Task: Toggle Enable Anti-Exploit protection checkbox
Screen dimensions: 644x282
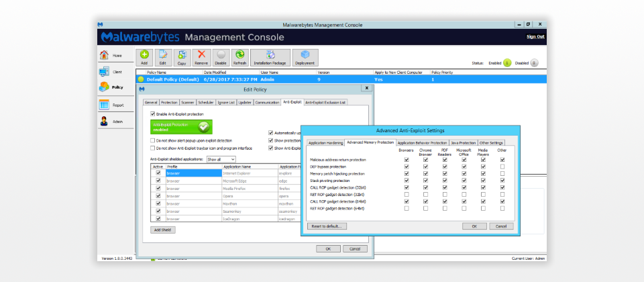Action: click(x=153, y=114)
